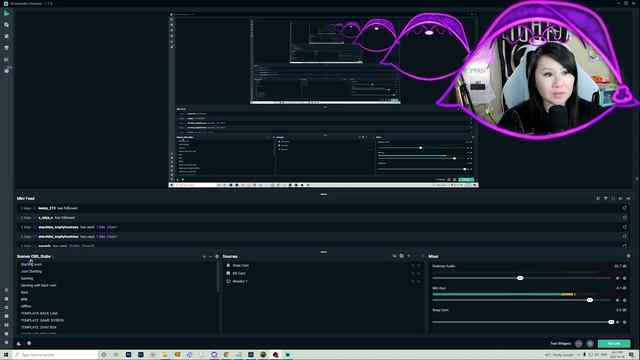Click the Go Live button
The width and height of the screenshot is (640, 360).
(x=614, y=344)
